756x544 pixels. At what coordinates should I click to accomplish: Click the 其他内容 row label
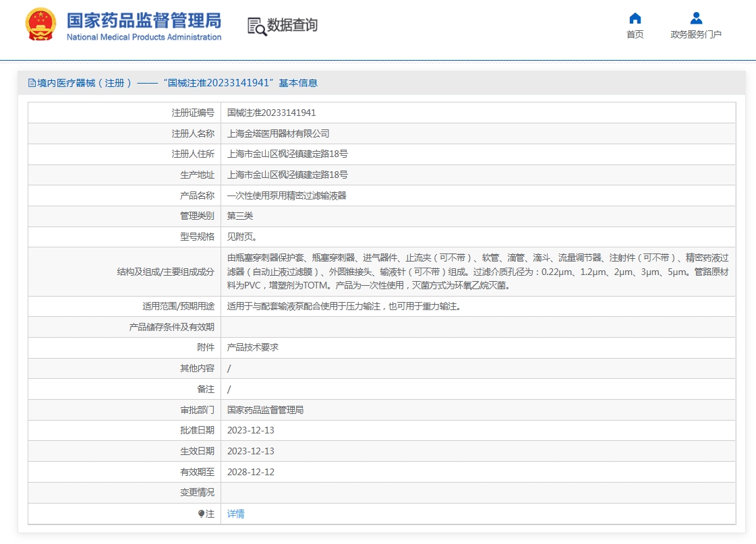coord(197,368)
